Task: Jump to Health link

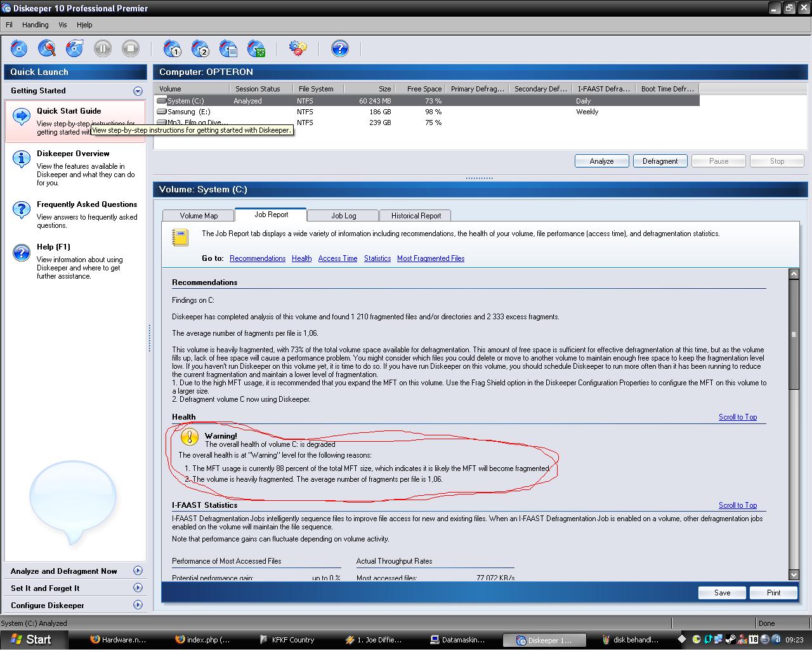Action: click(x=301, y=258)
